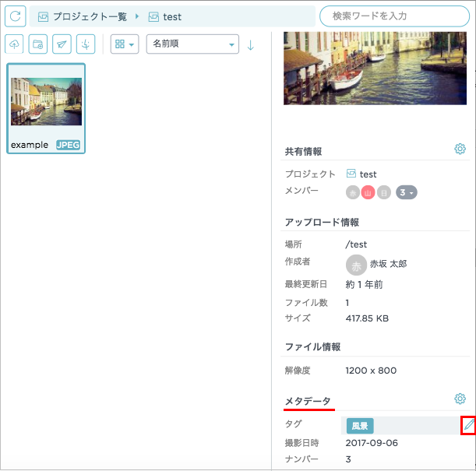Open 共有情報 settings gear
Screen dimensions: 476x471
pos(460,149)
